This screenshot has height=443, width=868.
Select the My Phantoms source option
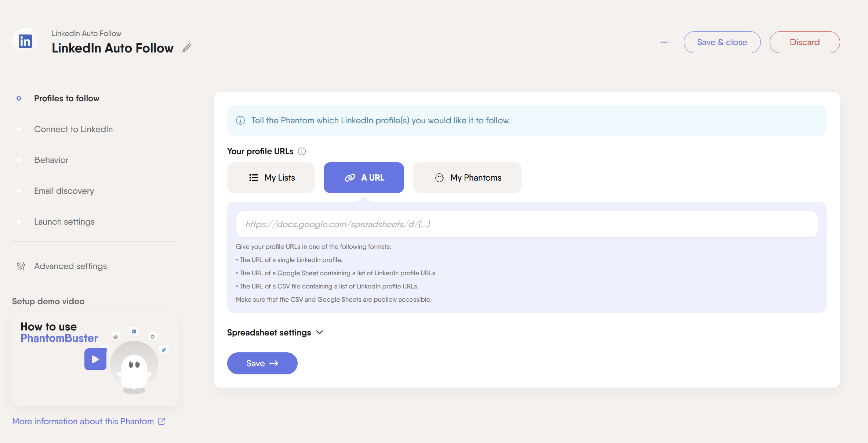[467, 178]
